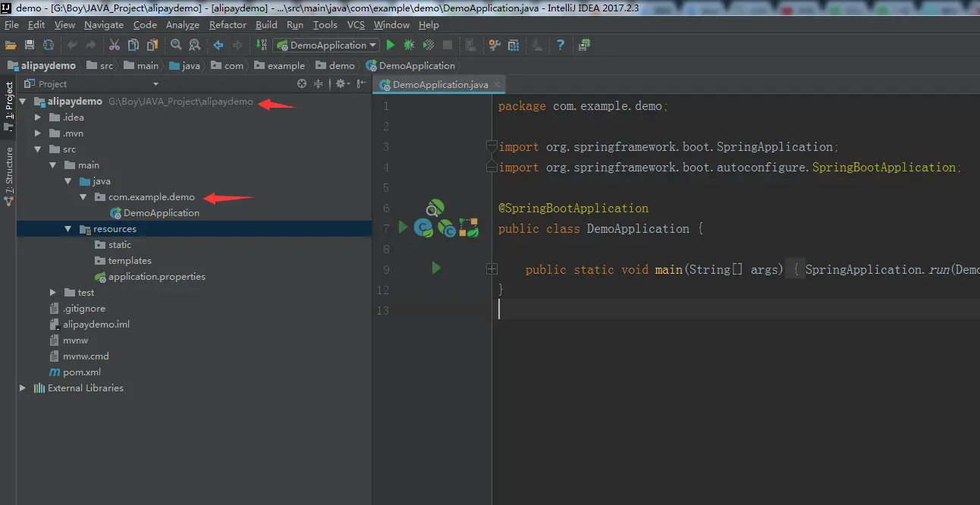
Task: Click the DemoApplication breadcrumb segment
Action: (410, 66)
